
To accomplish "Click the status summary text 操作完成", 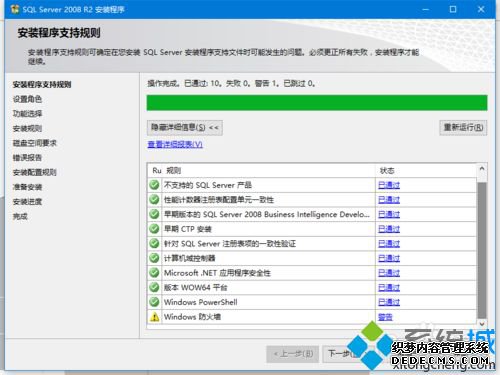I will pos(164,83).
